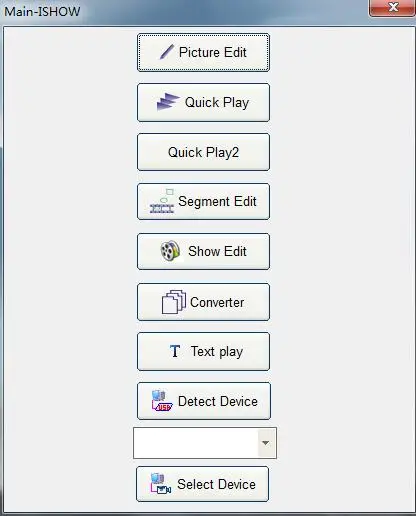Click the pencil icon on Picture Edit
Screen dimensions: 416x516
coord(167,52)
